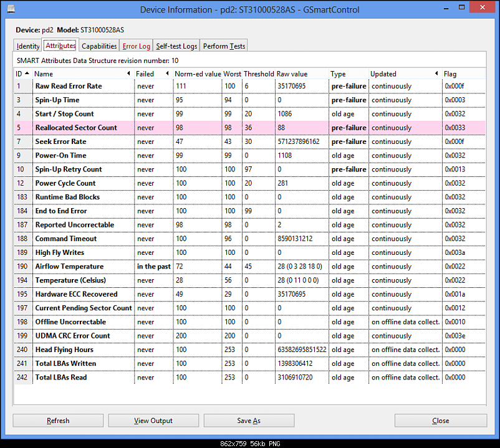Select the Perform Tests tab
Viewport: 500px width, 448px height.
pyautogui.click(x=224, y=46)
